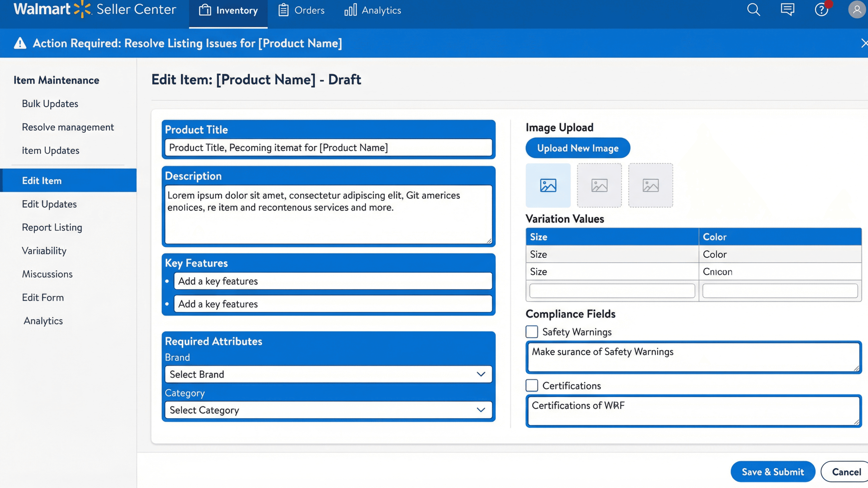Expand the Select Brand dropdown
The width and height of the screenshot is (868, 488).
pos(328,374)
